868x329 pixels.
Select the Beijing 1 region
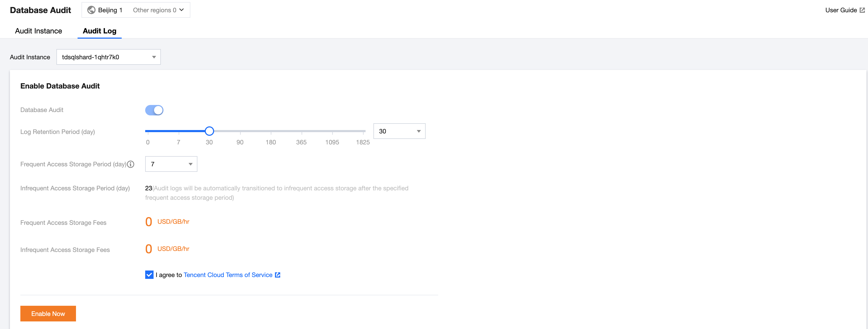click(110, 10)
